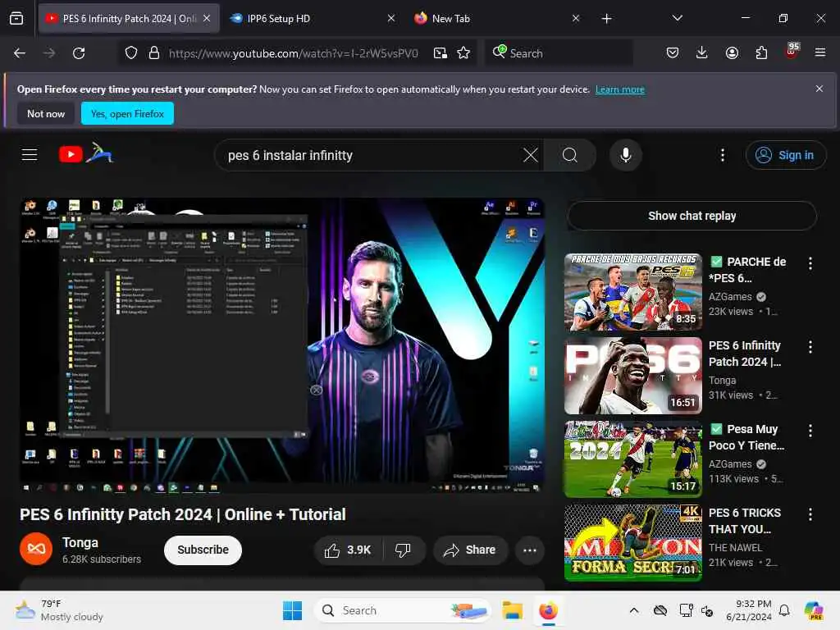The height and width of the screenshot is (630, 840).
Task: Open Tonga channel avatar
Action: click(x=36, y=549)
